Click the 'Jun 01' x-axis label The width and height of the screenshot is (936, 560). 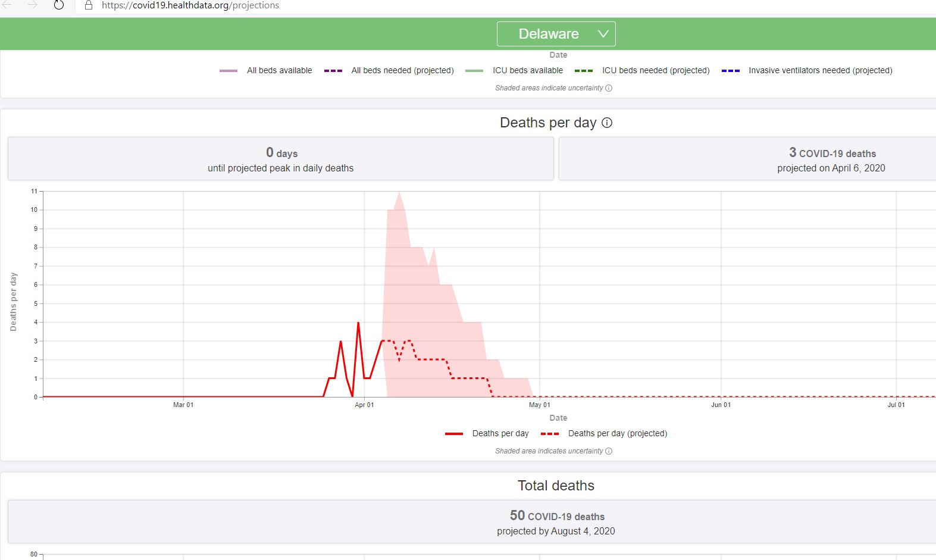click(x=721, y=405)
